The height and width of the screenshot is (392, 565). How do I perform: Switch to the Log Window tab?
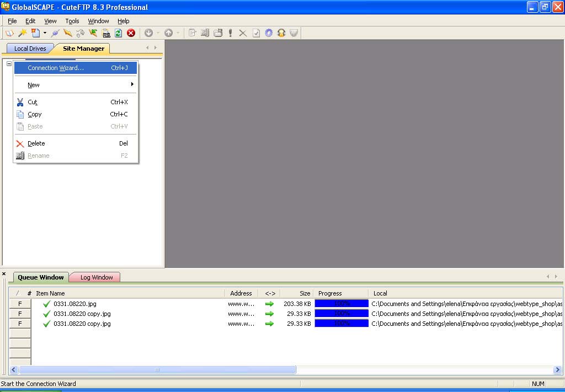tap(96, 277)
